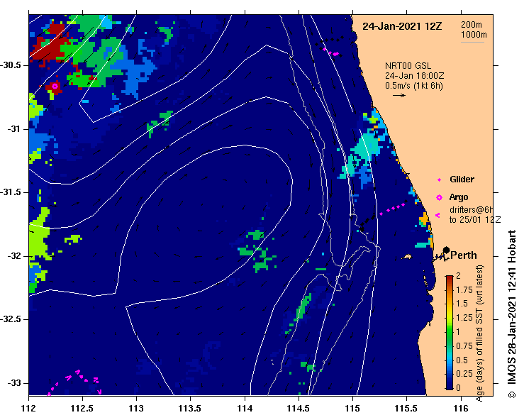Image resolution: width=524 pixels, height=420 pixels.
Task: Click the longitude axis label '112'
Action: (29, 409)
